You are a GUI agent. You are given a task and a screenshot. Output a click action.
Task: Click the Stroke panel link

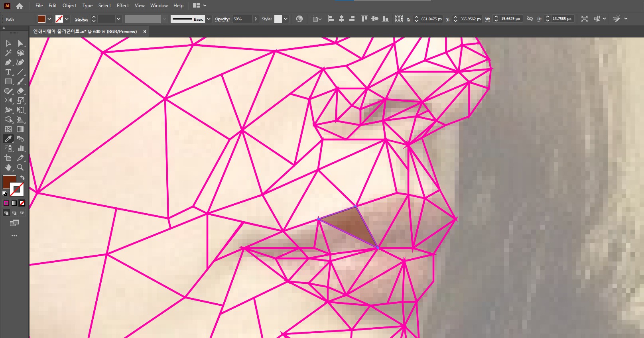click(x=81, y=19)
